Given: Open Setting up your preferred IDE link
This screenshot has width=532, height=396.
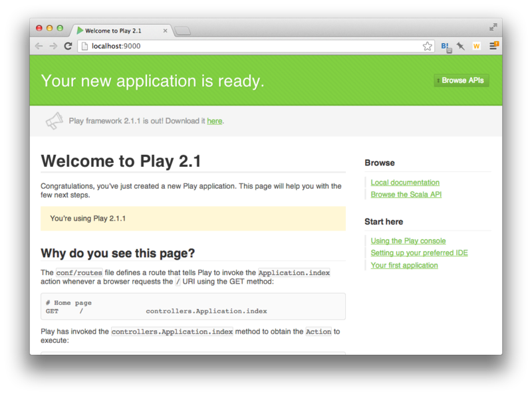Looking at the screenshot, I should (419, 253).
